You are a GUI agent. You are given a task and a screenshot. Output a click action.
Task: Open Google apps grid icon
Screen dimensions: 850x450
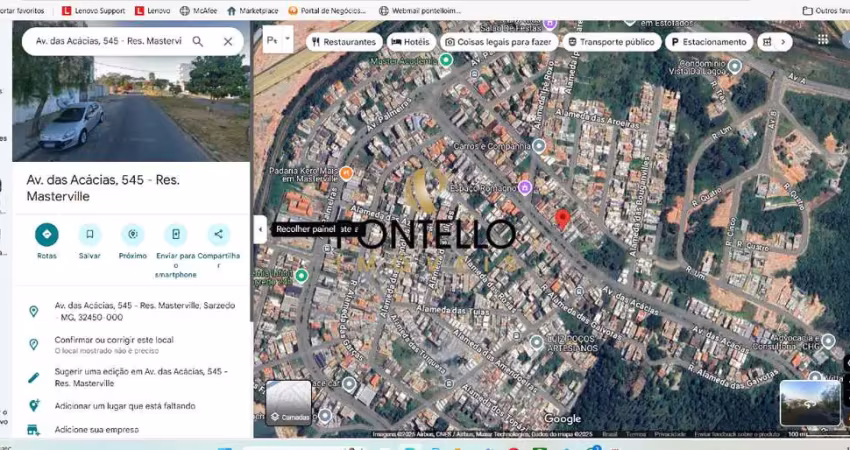click(823, 39)
